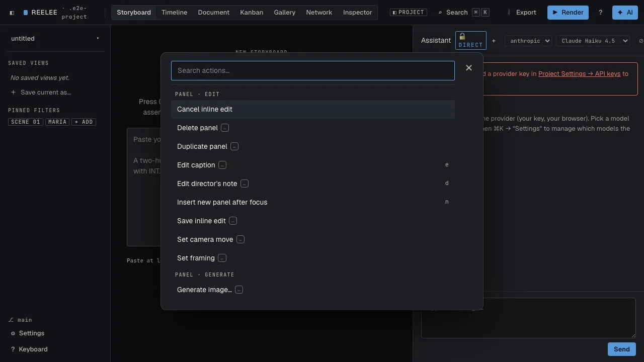Click the 'No saved views yet.' text
644x362 pixels.
[x=40, y=78]
